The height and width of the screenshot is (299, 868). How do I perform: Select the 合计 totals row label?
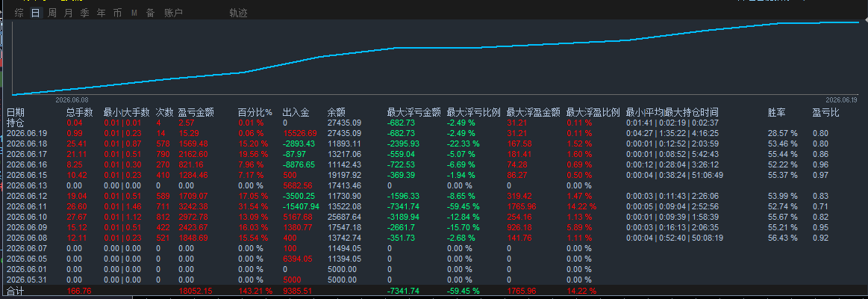point(16,291)
